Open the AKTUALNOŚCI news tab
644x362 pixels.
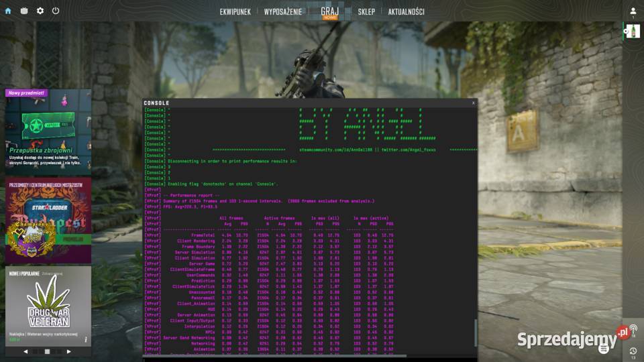(406, 11)
